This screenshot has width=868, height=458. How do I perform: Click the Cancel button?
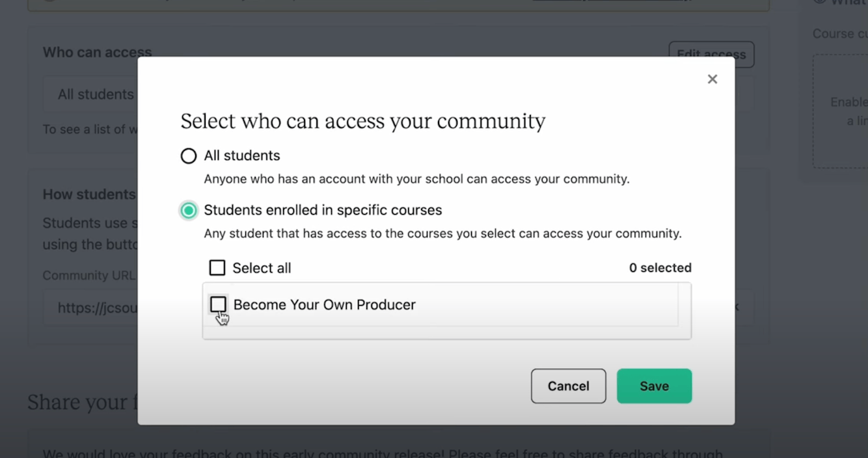pyautogui.click(x=568, y=386)
